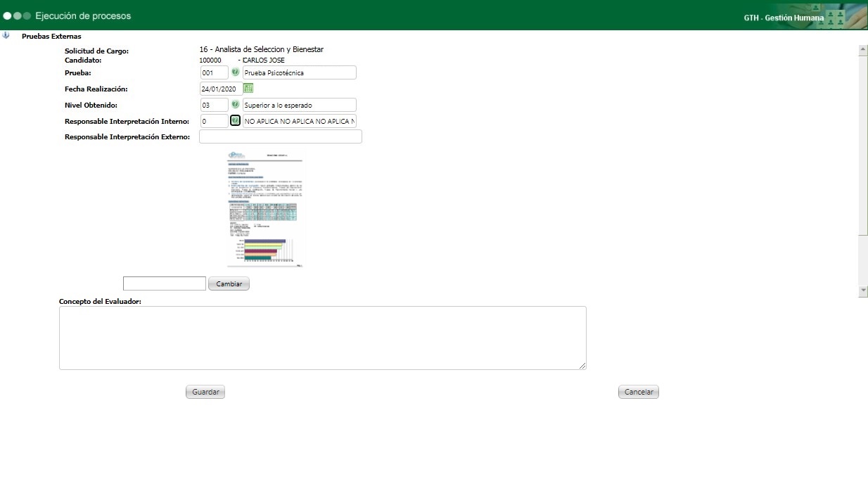
Task: Click the Pruebas Externas heading
Action: coord(51,36)
